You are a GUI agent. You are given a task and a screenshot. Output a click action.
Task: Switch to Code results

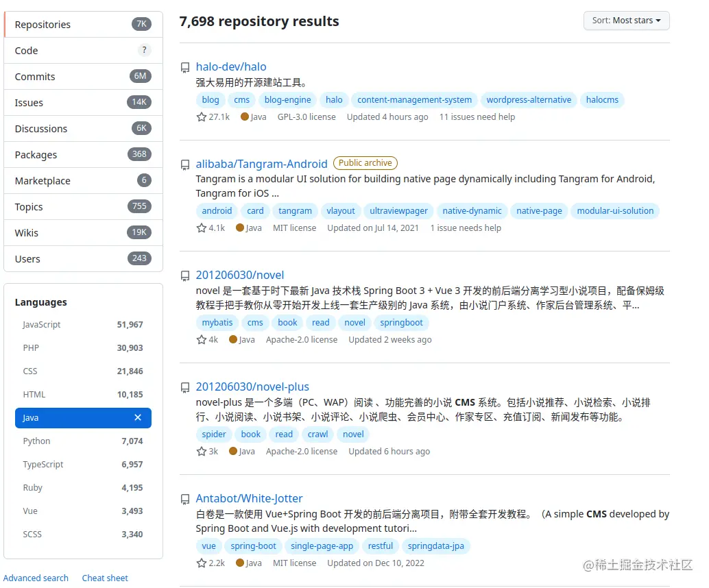(x=83, y=51)
